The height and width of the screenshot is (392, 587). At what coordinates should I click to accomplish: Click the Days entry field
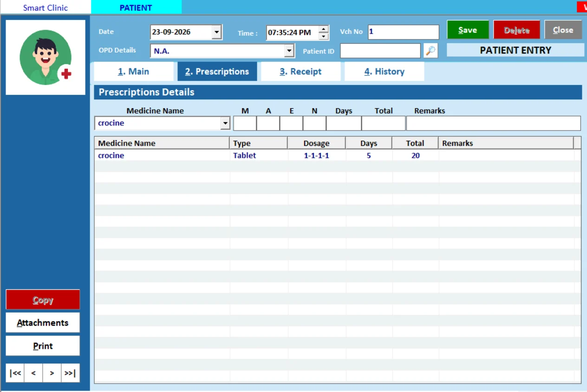[344, 123]
